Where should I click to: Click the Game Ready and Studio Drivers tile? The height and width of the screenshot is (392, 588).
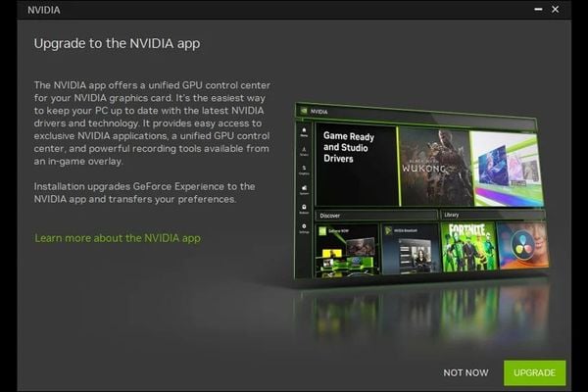pyautogui.click(x=357, y=165)
